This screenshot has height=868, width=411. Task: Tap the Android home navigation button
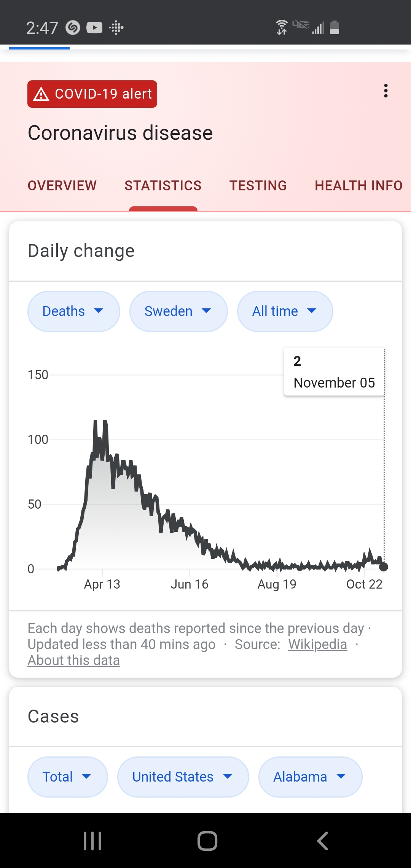207,841
